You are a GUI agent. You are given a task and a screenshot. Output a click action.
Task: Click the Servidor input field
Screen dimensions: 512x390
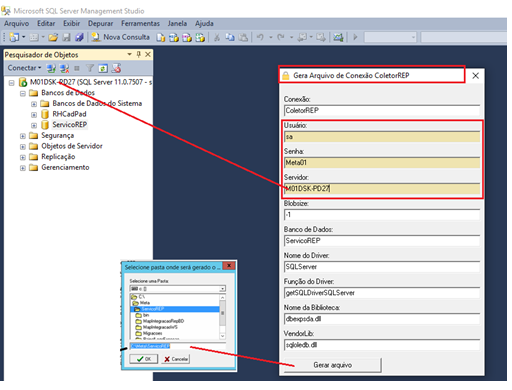point(382,189)
